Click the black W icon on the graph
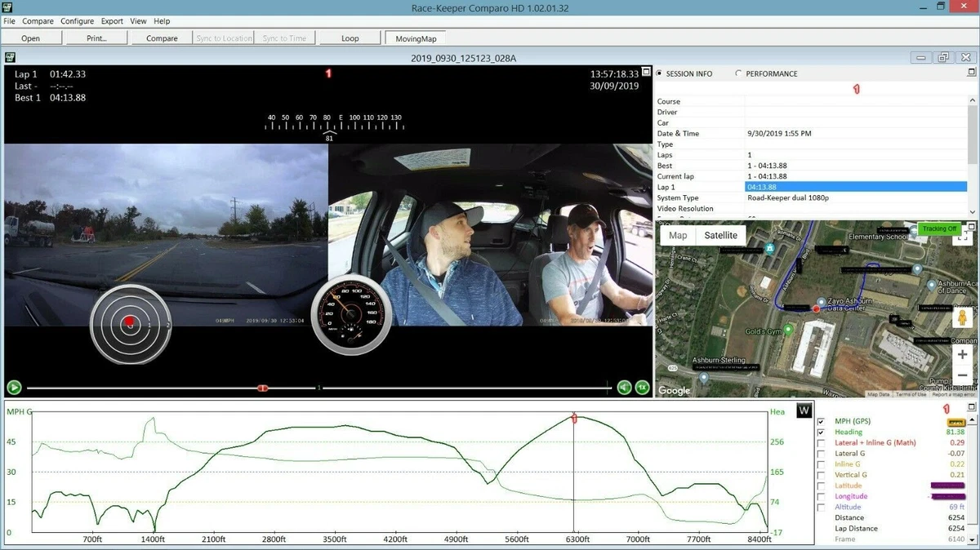Screen dimensions: 980x550 (804, 410)
